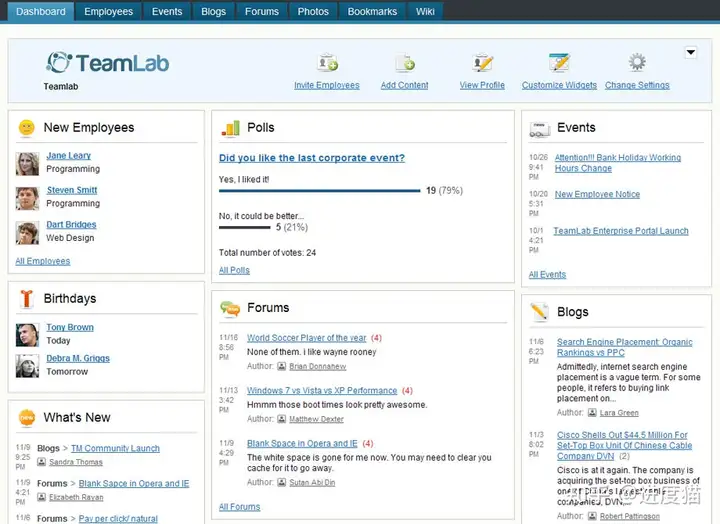
Task: Click the user icon beside Sandra Thomas
Action: coord(41,462)
